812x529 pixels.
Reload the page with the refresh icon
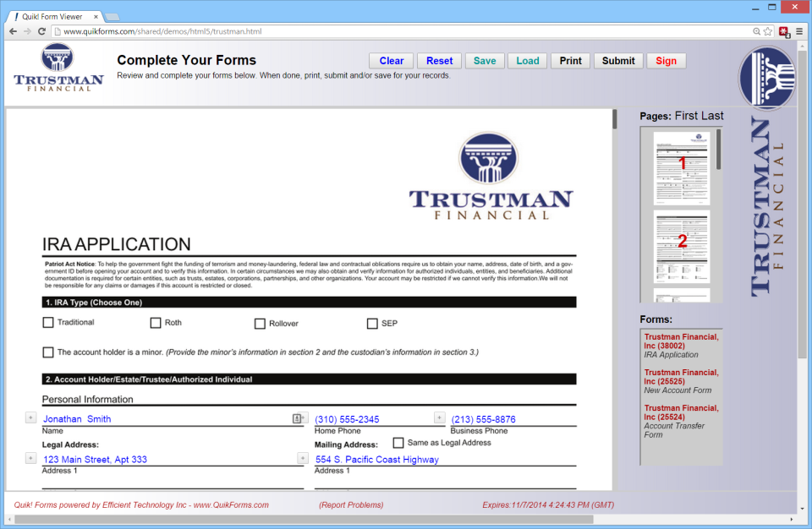tap(42, 31)
